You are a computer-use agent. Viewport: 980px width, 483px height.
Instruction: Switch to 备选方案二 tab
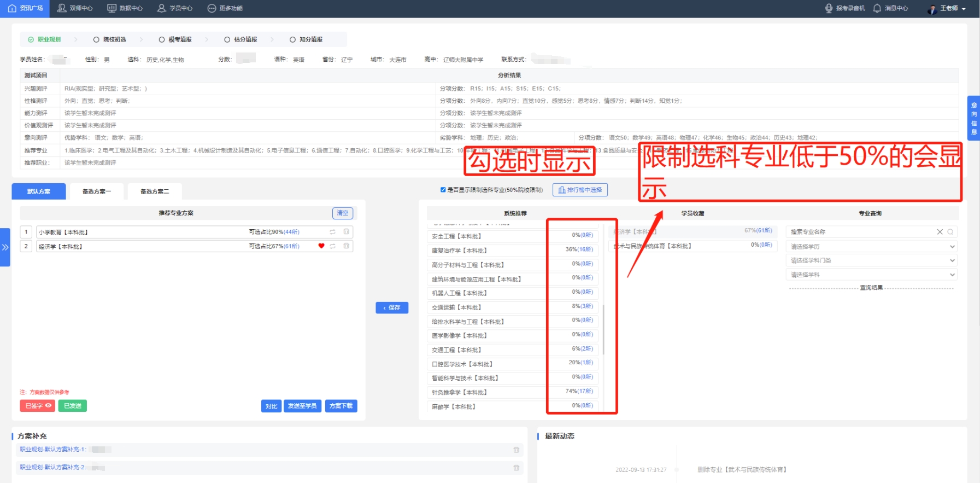point(155,191)
